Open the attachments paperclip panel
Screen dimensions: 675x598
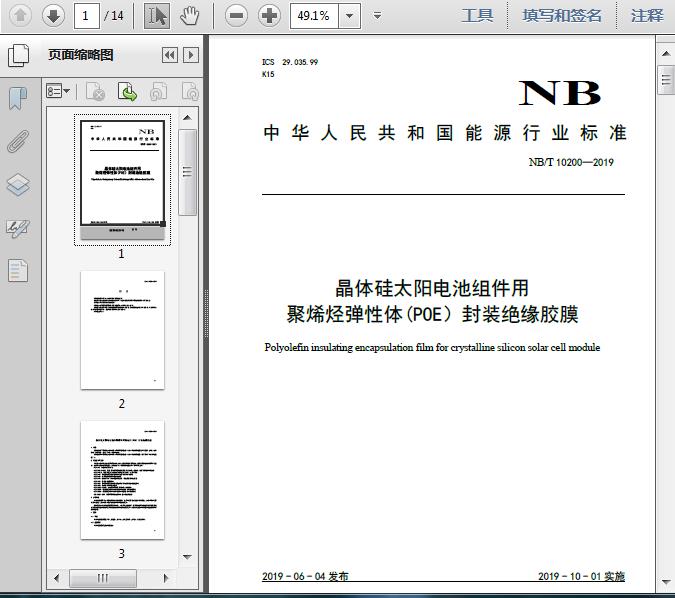pos(18,141)
